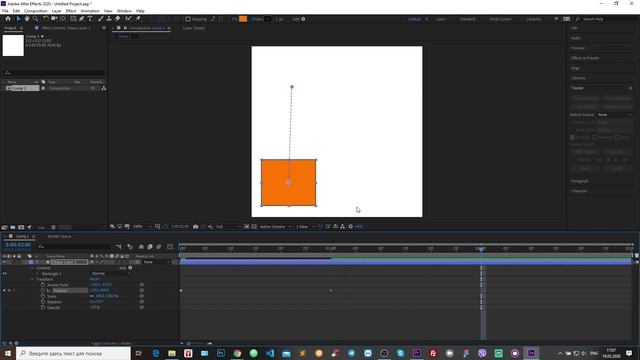640x360 pixels.
Task: Open the Composition menu
Action: pyautogui.click(x=36, y=11)
